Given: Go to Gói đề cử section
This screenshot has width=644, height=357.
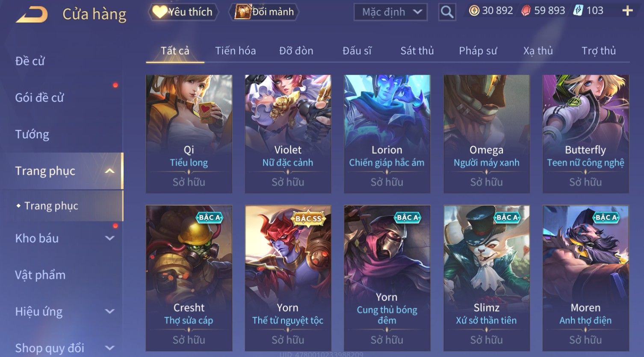Looking at the screenshot, I should [39, 98].
